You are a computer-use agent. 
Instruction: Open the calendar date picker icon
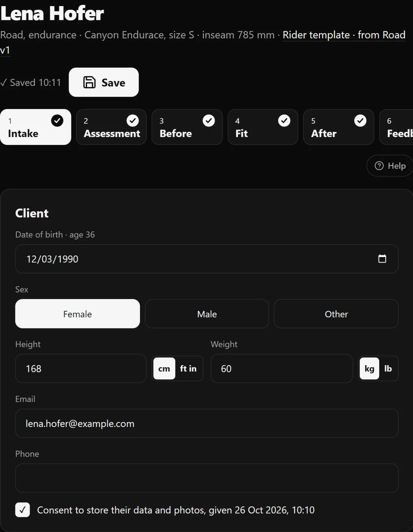(x=382, y=259)
